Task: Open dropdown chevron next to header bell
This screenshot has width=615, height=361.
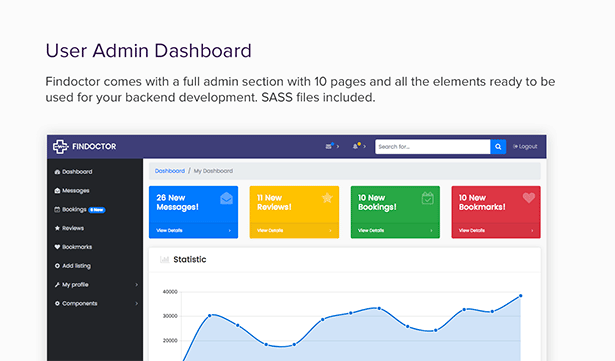Action: coord(364,146)
